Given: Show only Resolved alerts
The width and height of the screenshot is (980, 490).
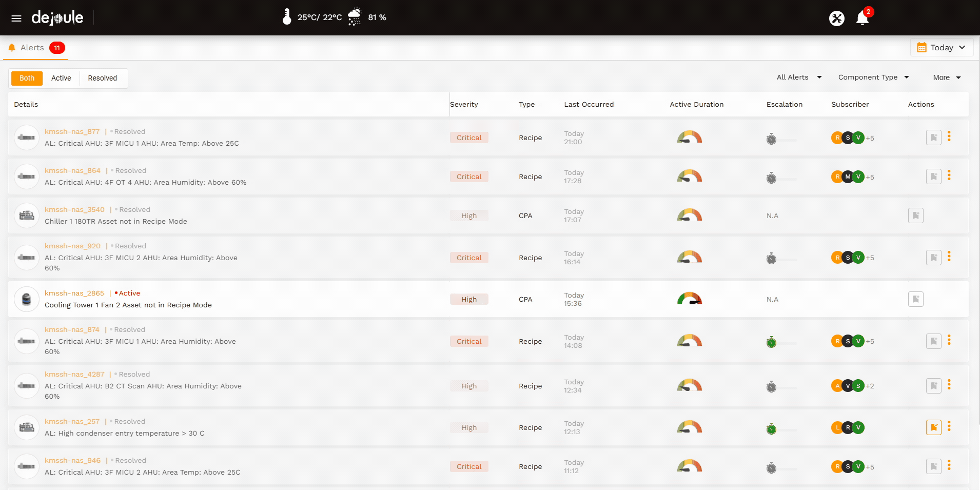Looking at the screenshot, I should pyautogui.click(x=102, y=78).
